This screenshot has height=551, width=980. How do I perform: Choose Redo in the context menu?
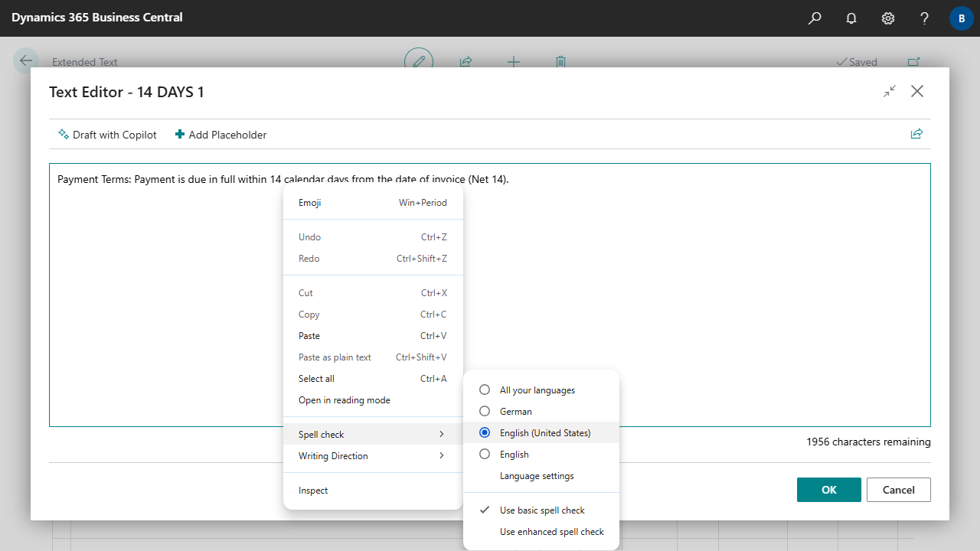point(373,259)
